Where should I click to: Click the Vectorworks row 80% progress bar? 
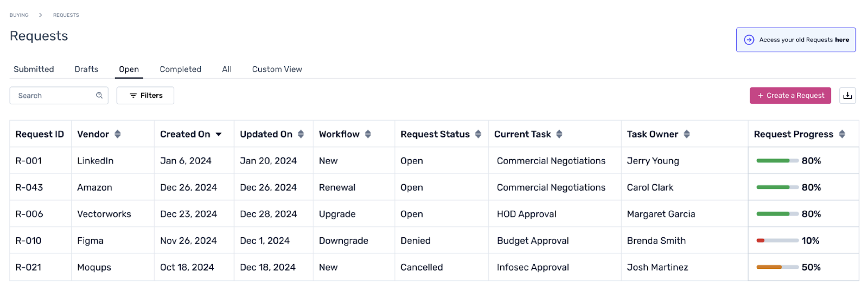click(x=777, y=214)
